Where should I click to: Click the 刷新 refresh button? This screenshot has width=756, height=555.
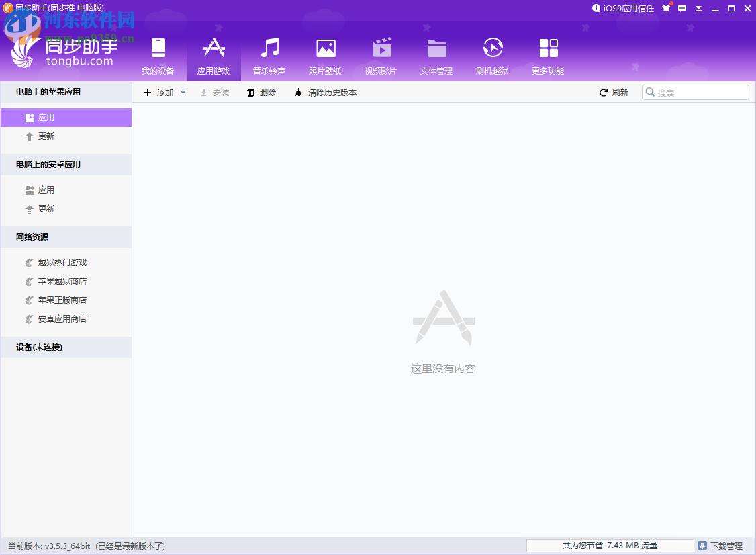(614, 93)
